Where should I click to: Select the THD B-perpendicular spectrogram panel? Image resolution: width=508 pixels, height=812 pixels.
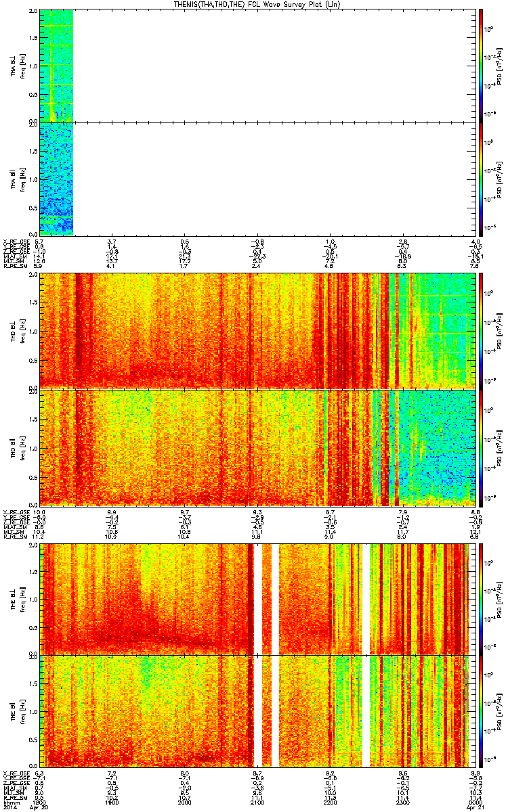coord(257,330)
